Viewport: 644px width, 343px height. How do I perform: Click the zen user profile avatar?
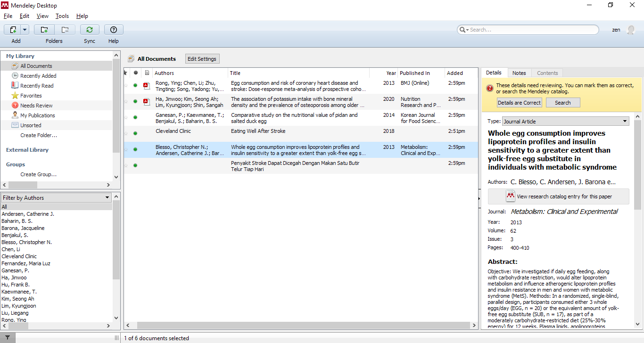[631, 30]
